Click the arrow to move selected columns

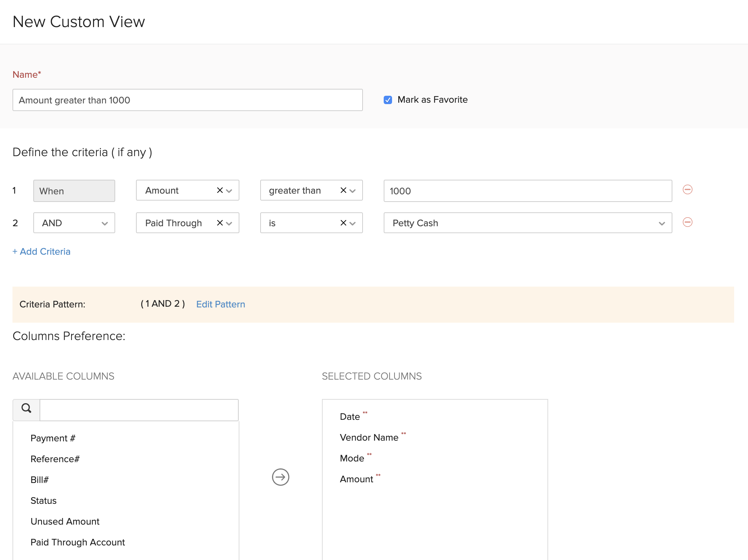pyautogui.click(x=280, y=477)
